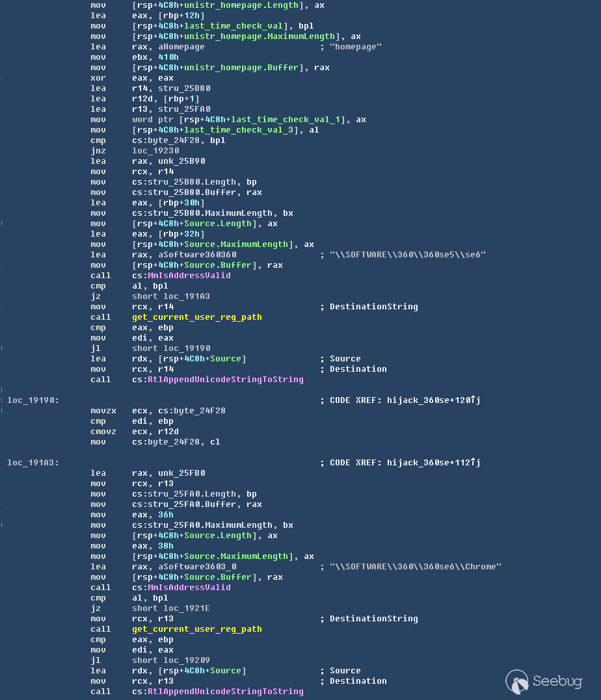Click the 360se5\\se6 registry path comment
Viewport: 601px width, 700px height.
pos(408,255)
